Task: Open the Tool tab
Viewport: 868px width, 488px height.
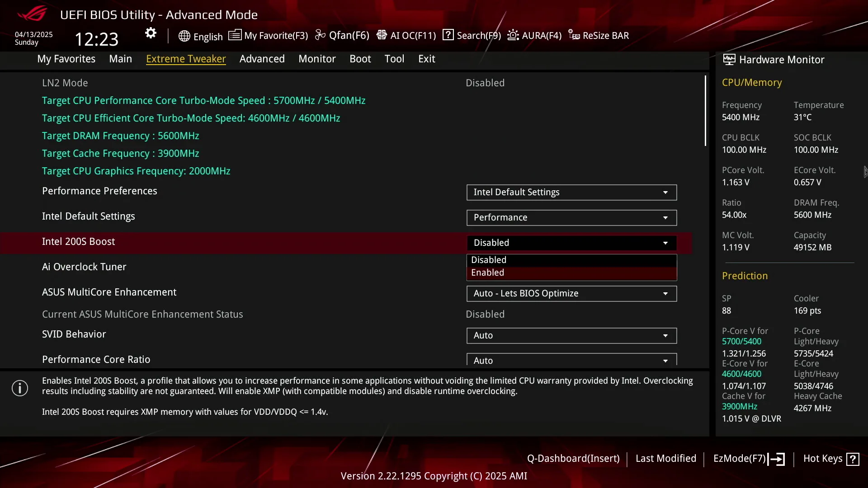Action: coord(394,59)
